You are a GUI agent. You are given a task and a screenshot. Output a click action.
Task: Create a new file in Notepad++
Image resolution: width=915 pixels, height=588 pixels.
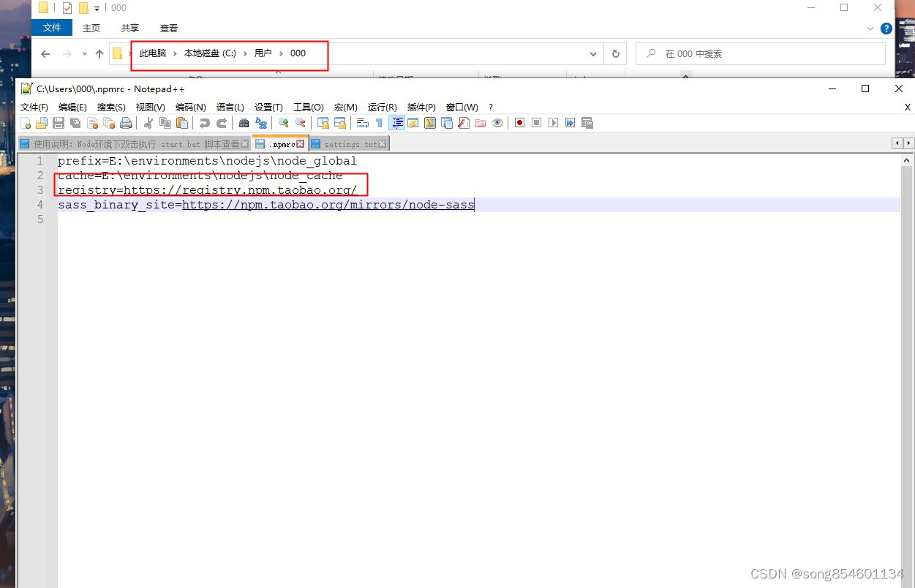click(x=24, y=122)
